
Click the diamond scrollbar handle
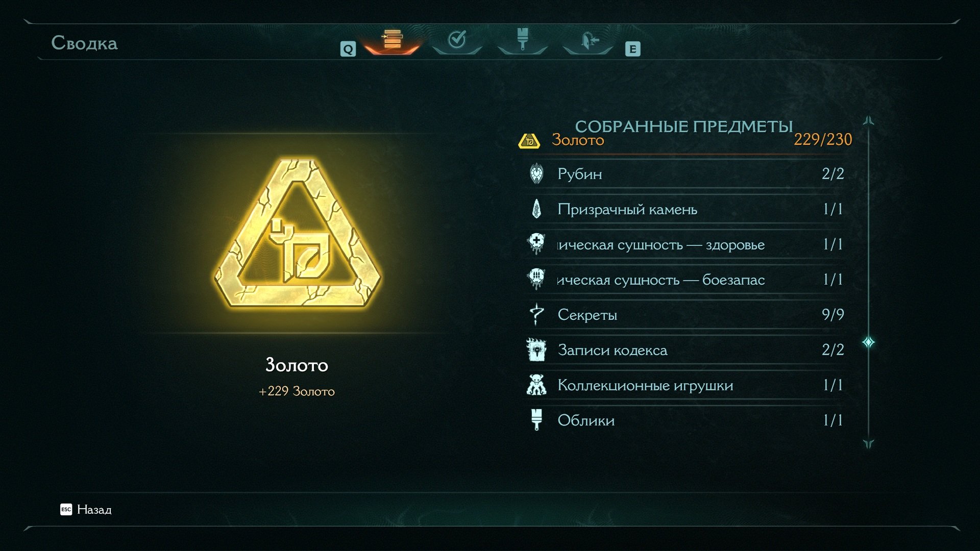pyautogui.click(x=869, y=342)
